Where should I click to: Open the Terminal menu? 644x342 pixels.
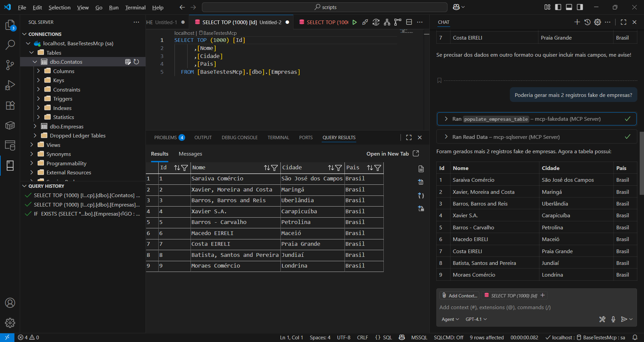point(135,7)
